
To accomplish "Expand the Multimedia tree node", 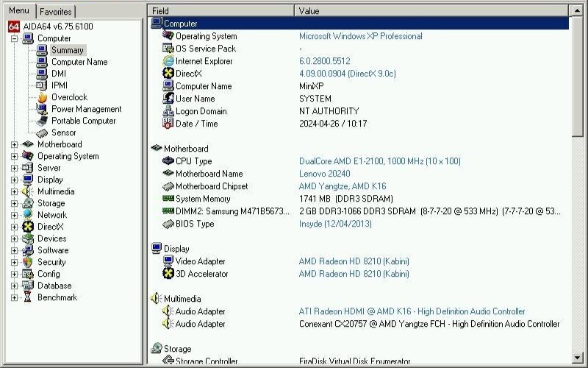I will point(14,191).
